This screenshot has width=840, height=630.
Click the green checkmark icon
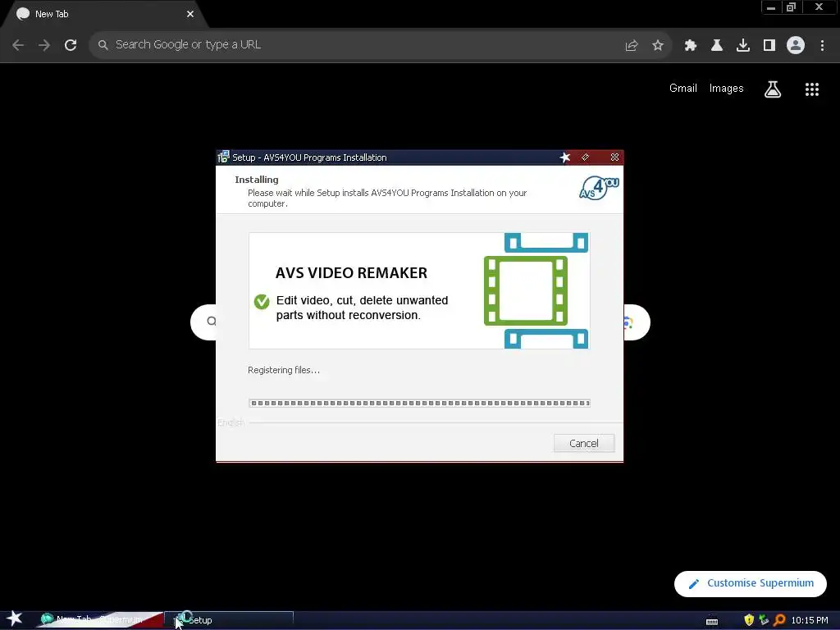click(x=262, y=302)
